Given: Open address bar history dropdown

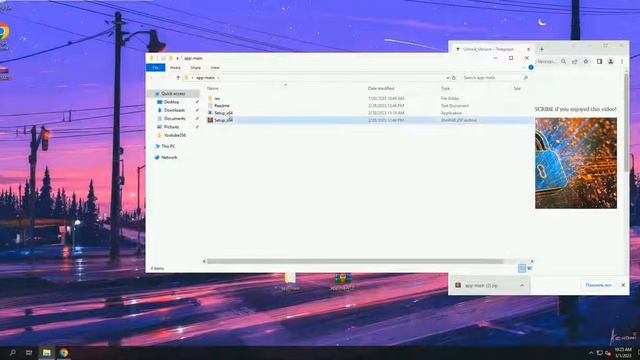Looking at the screenshot, I should click(x=447, y=78).
